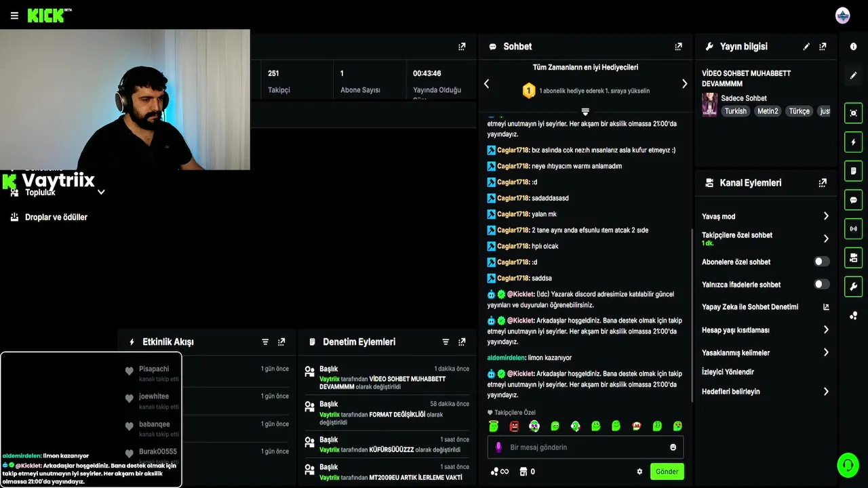Screen dimensions: 868x488
Task: Expand Hedefleri belirleyin options
Action: pyautogui.click(x=826, y=392)
